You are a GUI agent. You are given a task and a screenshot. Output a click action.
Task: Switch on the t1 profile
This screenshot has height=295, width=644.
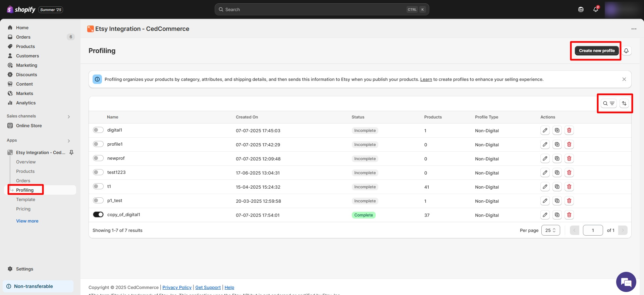[x=98, y=186]
